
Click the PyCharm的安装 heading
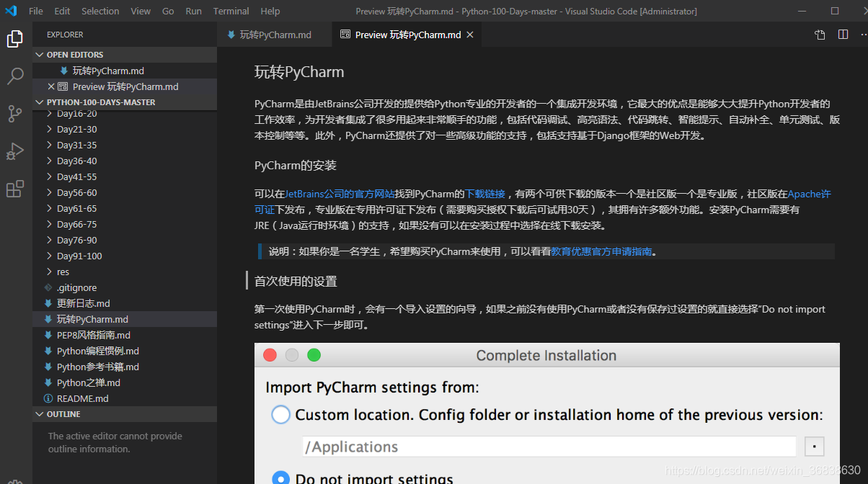tap(296, 165)
